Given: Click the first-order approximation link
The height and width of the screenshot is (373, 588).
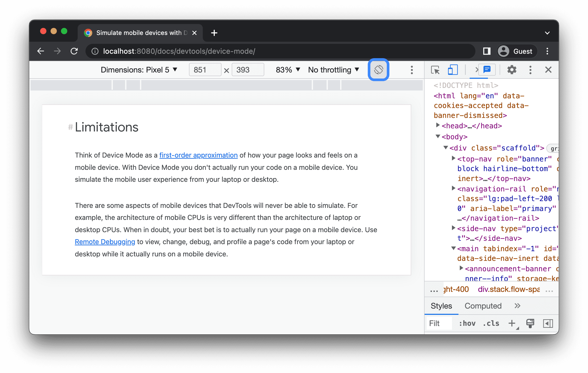Looking at the screenshot, I should tap(198, 156).
